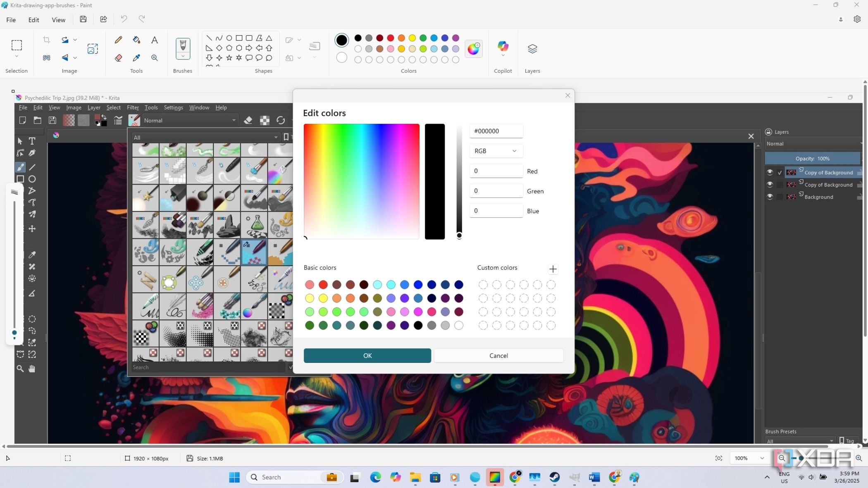Expand the Selection dropdown arrow in Paint
The width and height of the screenshot is (868, 488).
(17, 56)
